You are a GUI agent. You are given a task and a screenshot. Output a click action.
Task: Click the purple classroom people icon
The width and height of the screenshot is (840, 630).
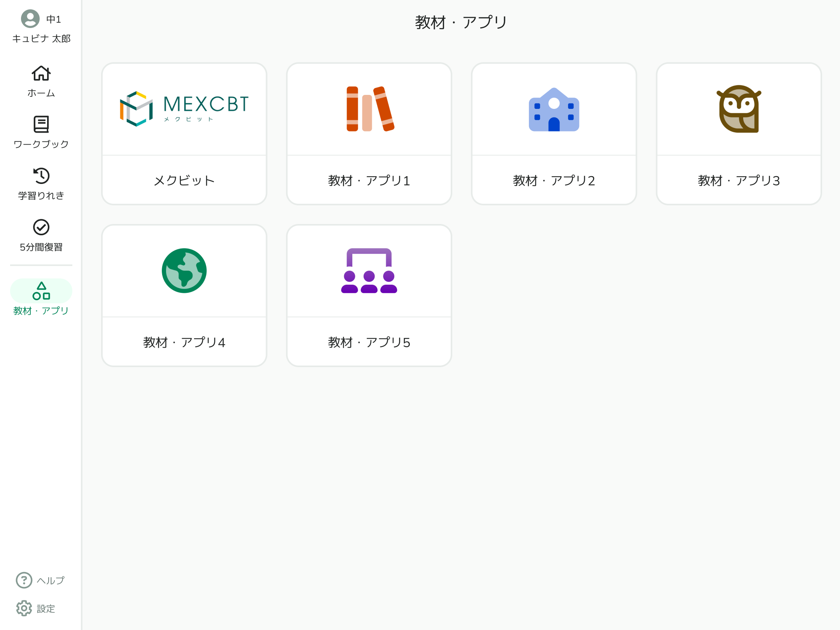(x=369, y=271)
